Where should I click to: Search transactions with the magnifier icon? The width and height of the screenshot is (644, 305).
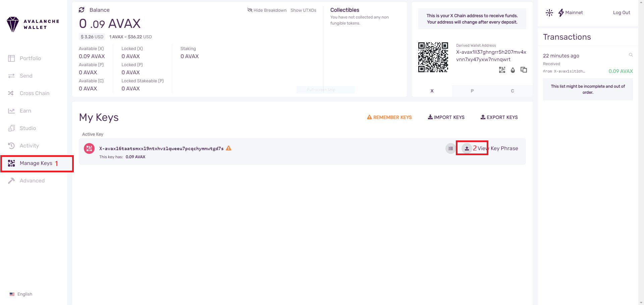631,55
